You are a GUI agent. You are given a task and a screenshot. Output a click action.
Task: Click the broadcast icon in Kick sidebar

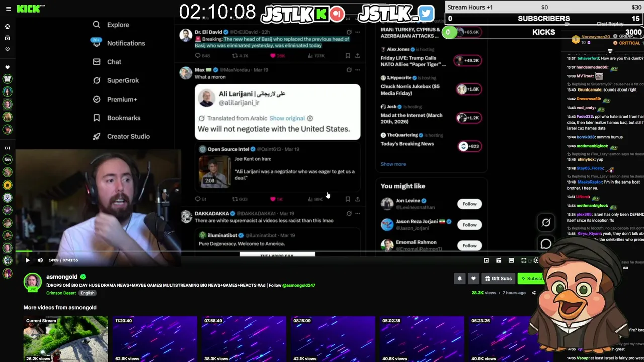tap(7, 148)
